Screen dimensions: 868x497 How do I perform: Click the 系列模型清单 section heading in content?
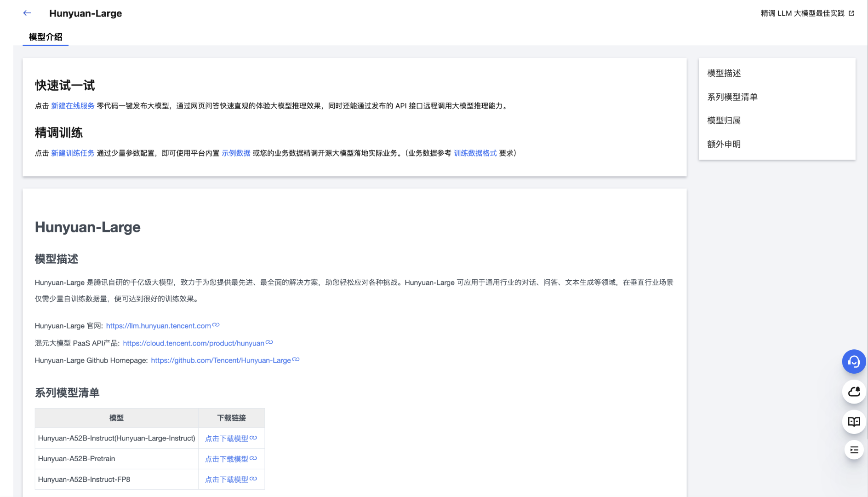tap(67, 393)
